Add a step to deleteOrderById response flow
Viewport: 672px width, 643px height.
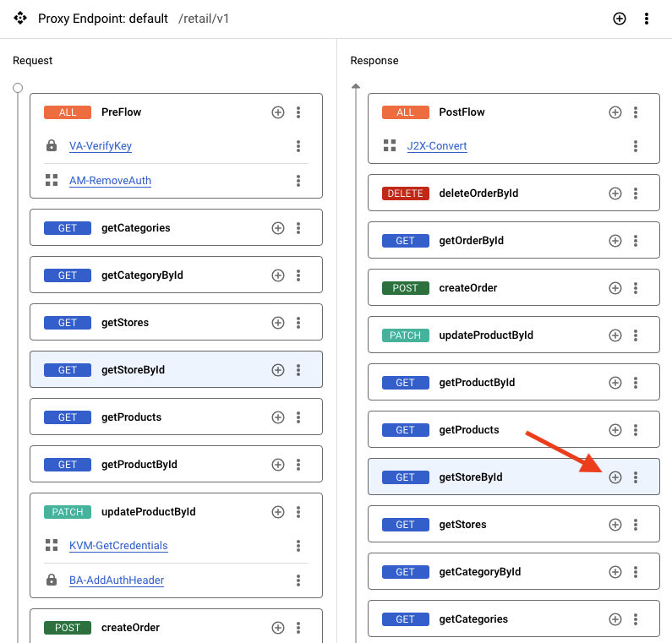point(615,193)
